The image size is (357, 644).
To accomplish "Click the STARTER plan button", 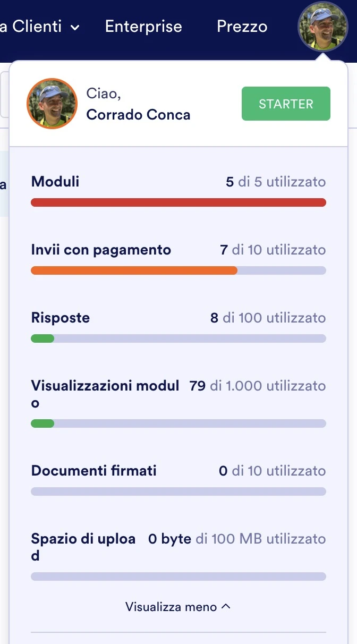I will click(285, 104).
